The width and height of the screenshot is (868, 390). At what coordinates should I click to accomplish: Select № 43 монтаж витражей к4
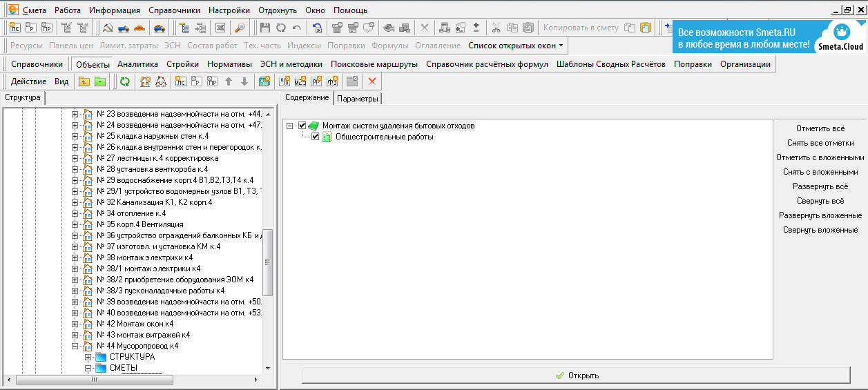[144, 335]
